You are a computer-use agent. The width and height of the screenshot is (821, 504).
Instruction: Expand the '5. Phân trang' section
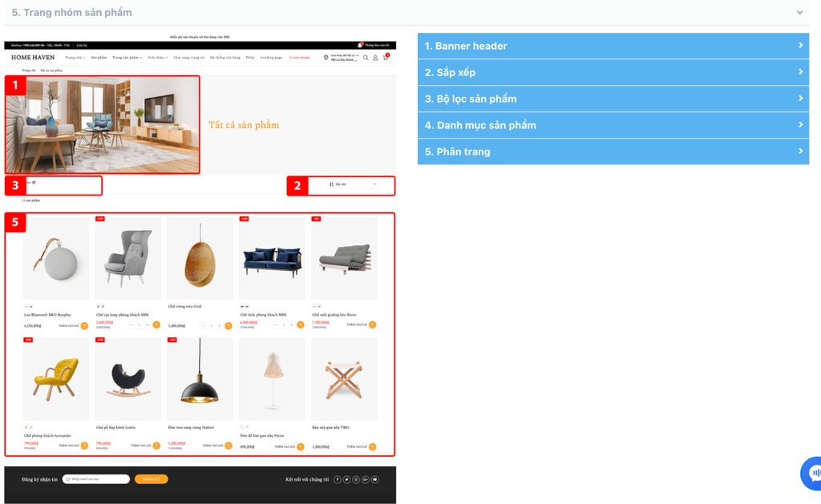[613, 151]
